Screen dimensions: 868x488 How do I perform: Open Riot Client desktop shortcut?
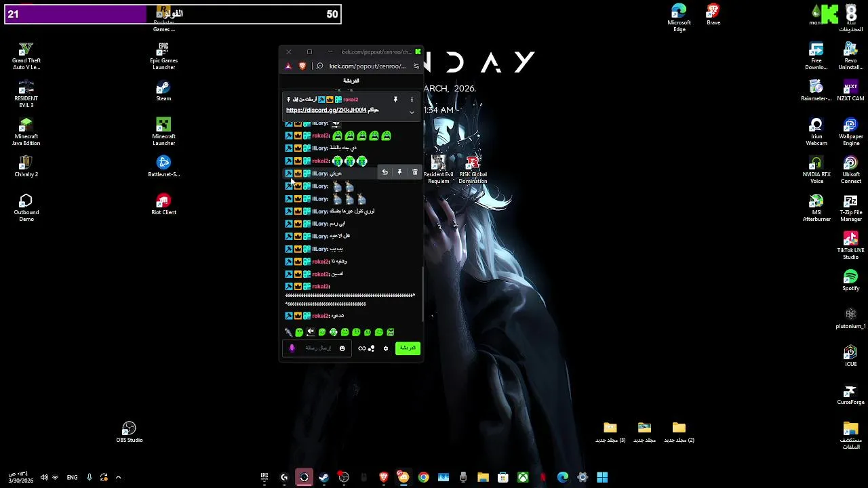163,205
